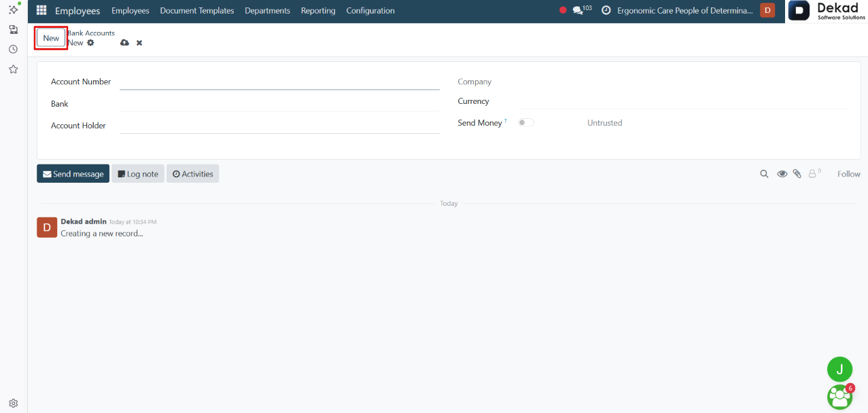Click the New button
The image size is (868, 413).
(51, 38)
